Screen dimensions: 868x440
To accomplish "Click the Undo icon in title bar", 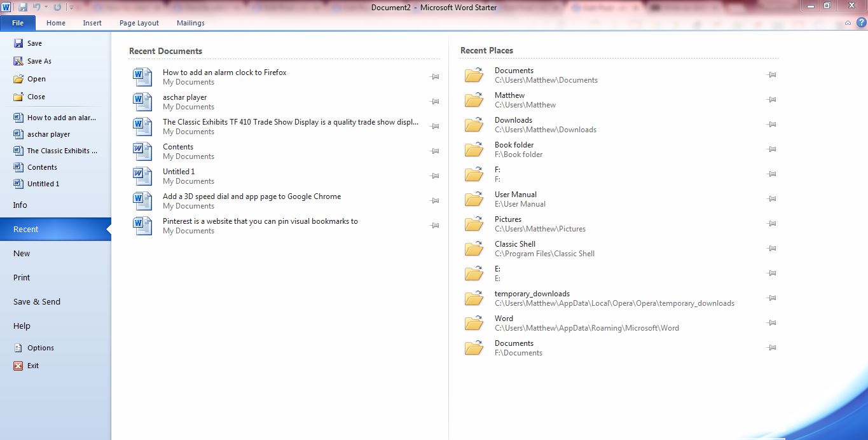I will [x=37, y=7].
